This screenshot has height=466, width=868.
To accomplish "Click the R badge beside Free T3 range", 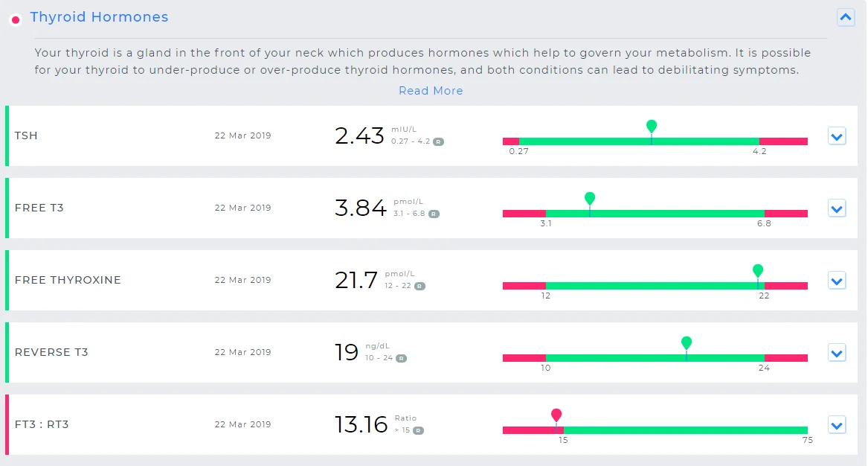I will 434,214.
